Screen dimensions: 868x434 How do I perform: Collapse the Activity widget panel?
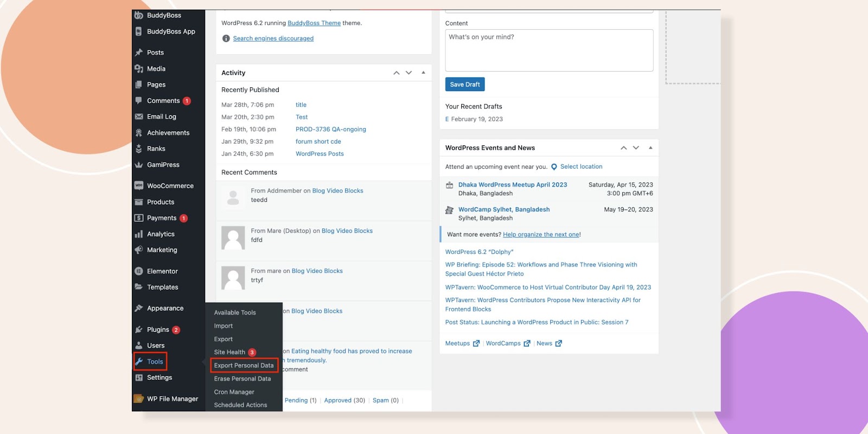pos(423,73)
